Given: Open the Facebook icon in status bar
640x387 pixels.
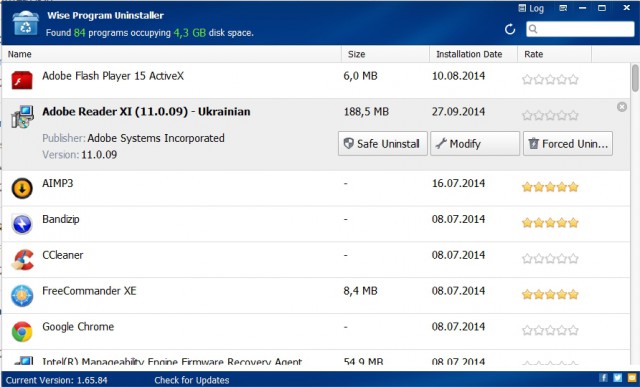Looking at the screenshot, I should pos(603,378).
